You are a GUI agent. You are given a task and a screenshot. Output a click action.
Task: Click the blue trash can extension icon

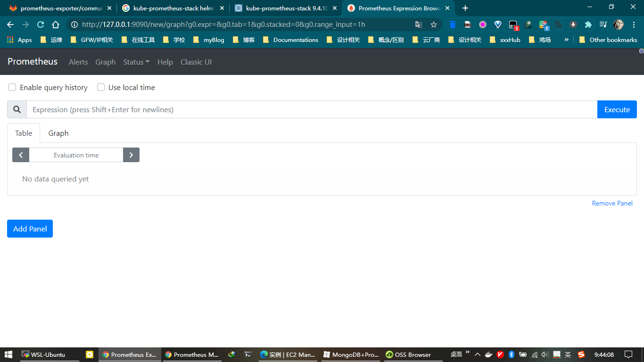click(x=453, y=25)
